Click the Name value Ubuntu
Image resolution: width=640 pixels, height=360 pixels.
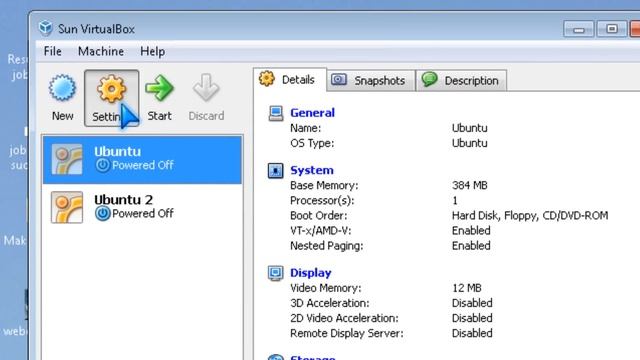[x=469, y=128]
